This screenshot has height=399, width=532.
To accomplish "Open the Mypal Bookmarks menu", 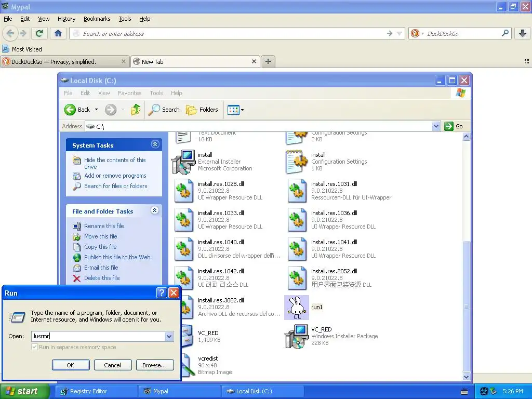I will [97, 19].
